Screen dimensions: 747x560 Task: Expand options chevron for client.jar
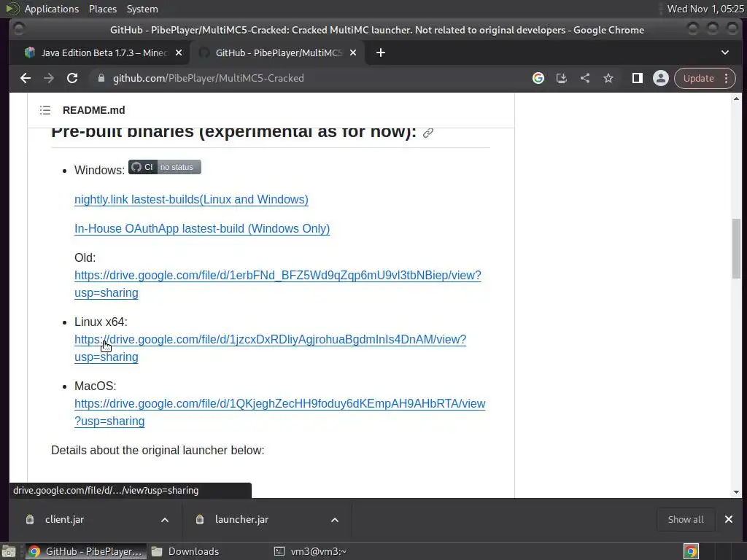[165, 520]
